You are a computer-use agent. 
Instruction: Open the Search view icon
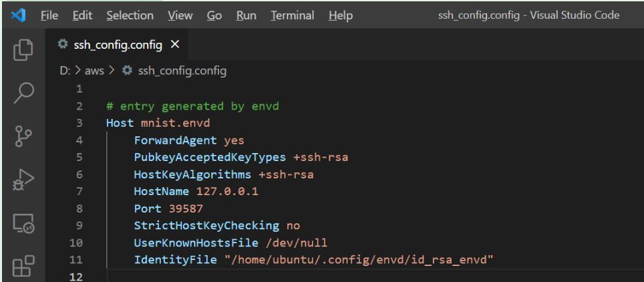pyautogui.click(x=23, y=93)
